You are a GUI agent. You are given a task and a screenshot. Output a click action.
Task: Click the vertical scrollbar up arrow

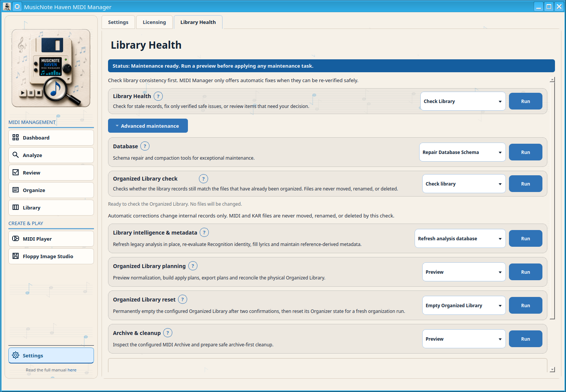(x=552, y=80)
